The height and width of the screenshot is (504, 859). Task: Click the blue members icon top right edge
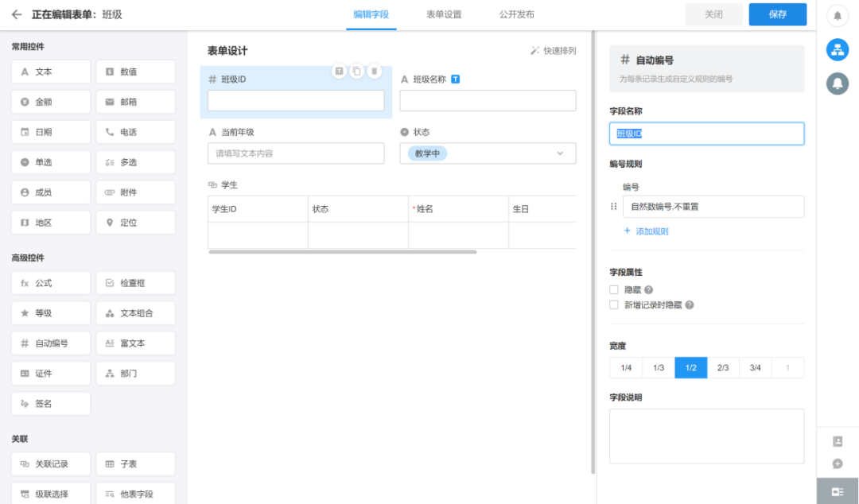tap(837, 50)
